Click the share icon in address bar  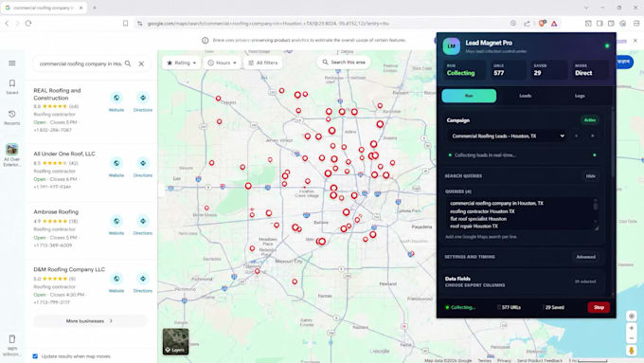coord(527,24)
